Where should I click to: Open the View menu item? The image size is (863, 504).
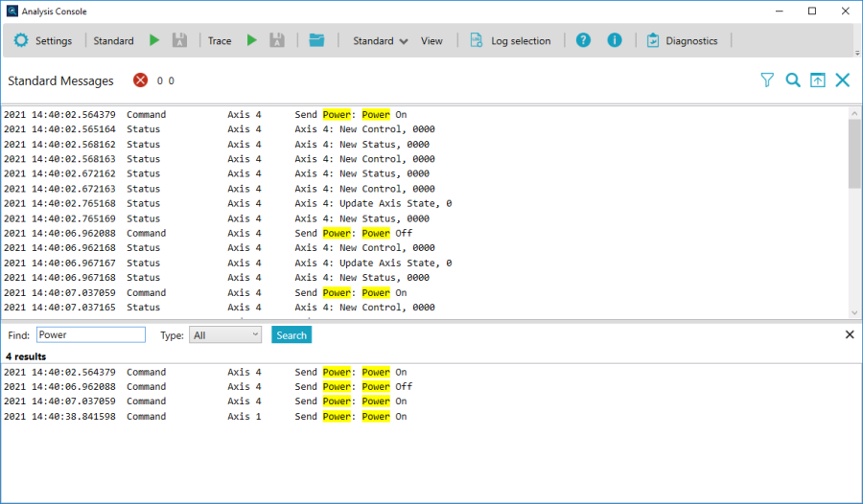point(431,40)
